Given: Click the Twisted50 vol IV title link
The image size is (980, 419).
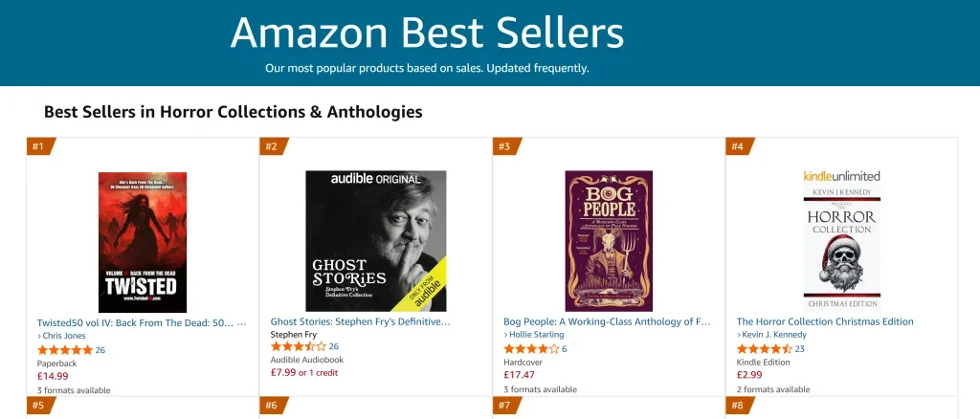Looking at the screenshot, I should click(142, 322).
